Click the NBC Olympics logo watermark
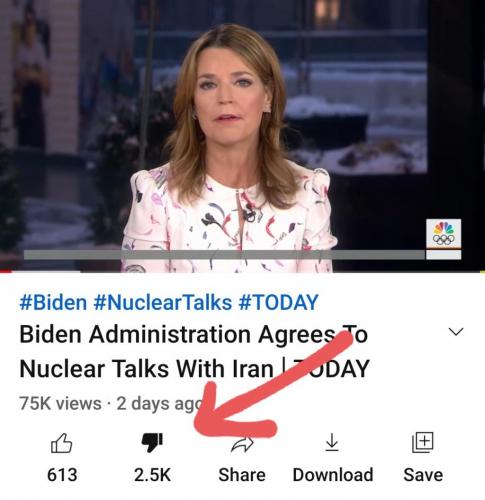 (x=444, y=234)
